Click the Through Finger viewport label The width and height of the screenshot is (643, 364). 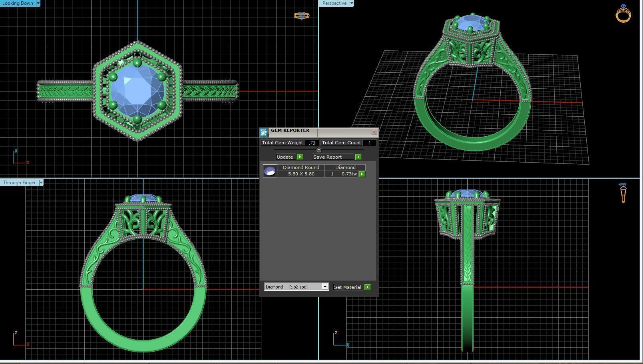(x=19, y=183)
